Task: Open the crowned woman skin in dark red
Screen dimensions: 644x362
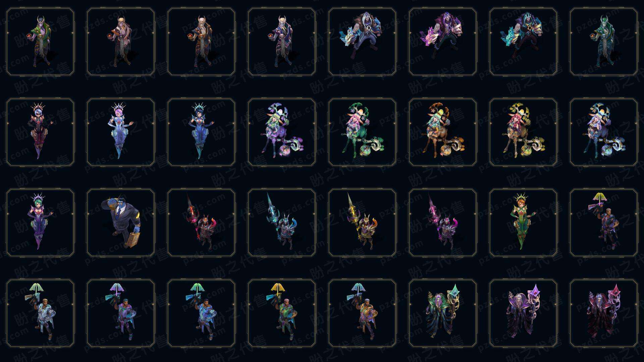Action: 40,132
